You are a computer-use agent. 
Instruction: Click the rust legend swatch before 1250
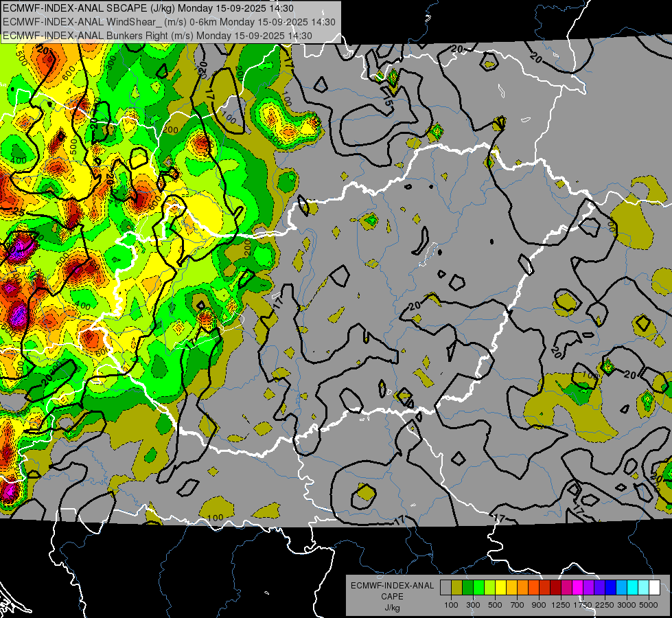click(545, 588)
